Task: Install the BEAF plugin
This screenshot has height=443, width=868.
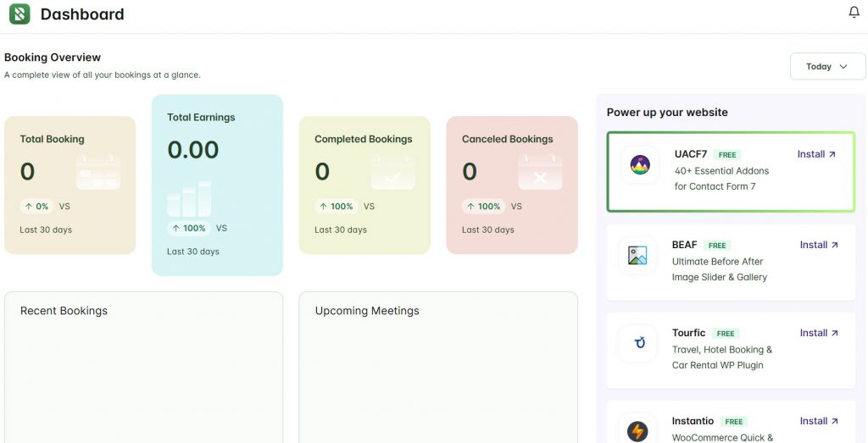Action: point(820,245)
